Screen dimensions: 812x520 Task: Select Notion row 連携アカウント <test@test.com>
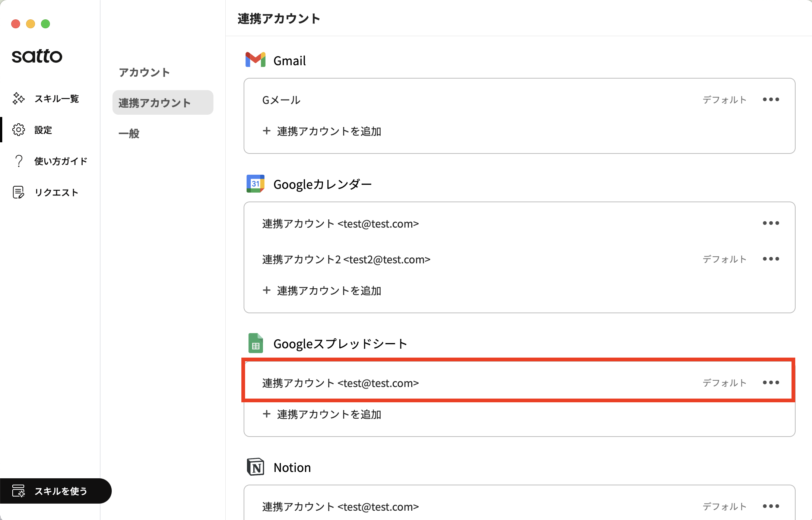coord(519,506)
